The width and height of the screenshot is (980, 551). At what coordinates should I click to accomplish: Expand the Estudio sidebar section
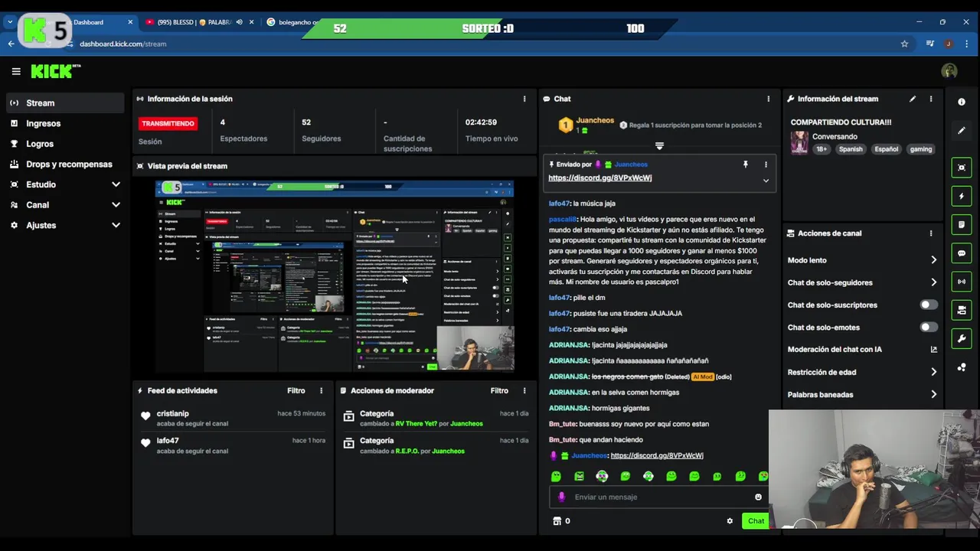coord(116,184)
